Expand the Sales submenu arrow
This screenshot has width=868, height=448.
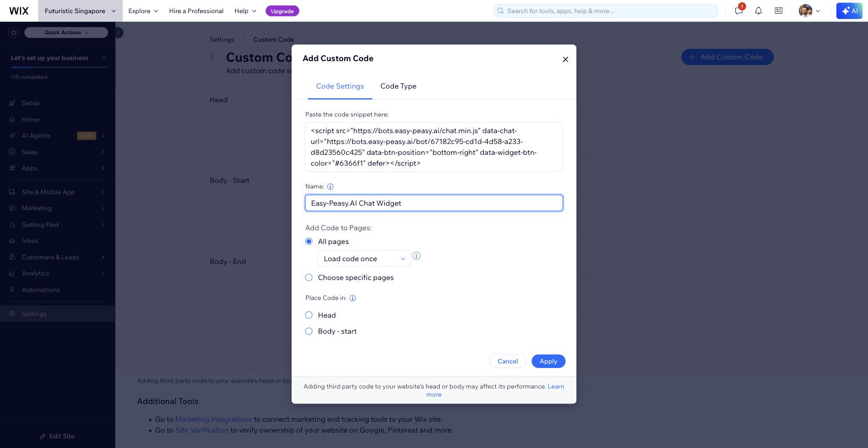click(103, 153)
